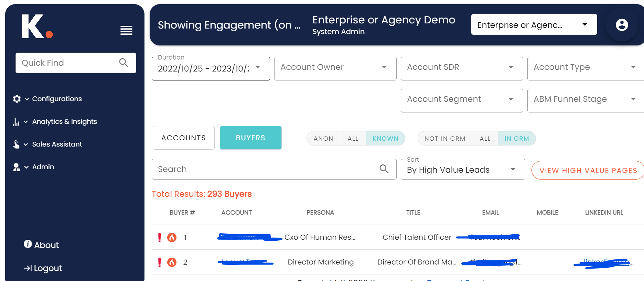Select the KNOWN visitor filter

pos(385,139)
